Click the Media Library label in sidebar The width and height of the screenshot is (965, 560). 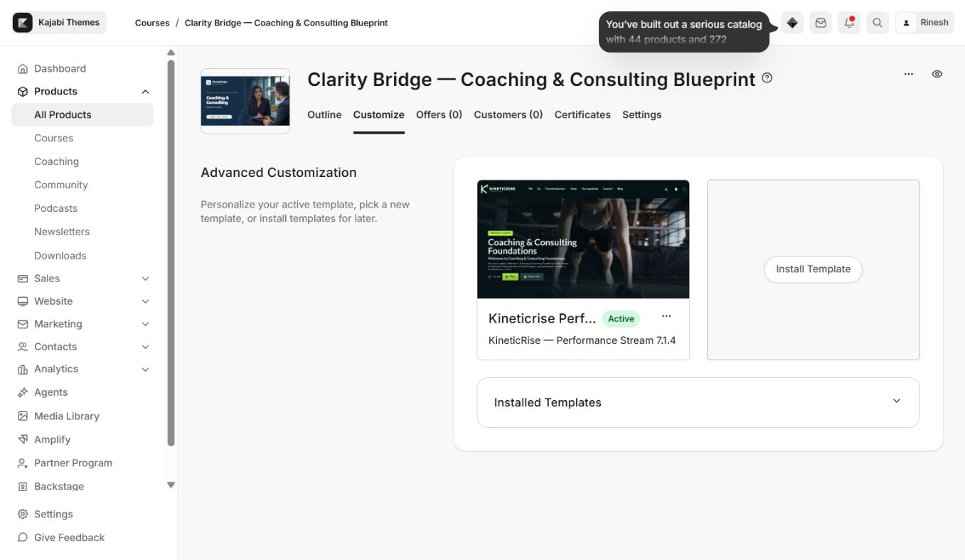point(67,416)
